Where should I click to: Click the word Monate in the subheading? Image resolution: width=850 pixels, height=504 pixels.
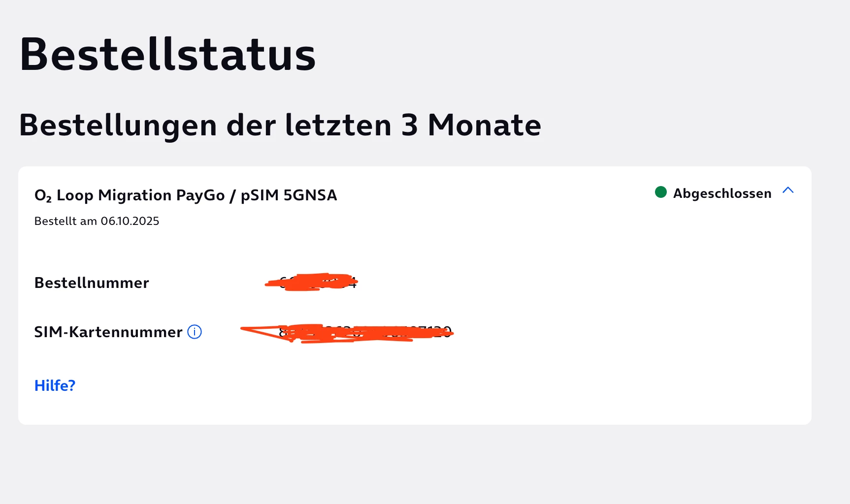(x=485, y=125)
